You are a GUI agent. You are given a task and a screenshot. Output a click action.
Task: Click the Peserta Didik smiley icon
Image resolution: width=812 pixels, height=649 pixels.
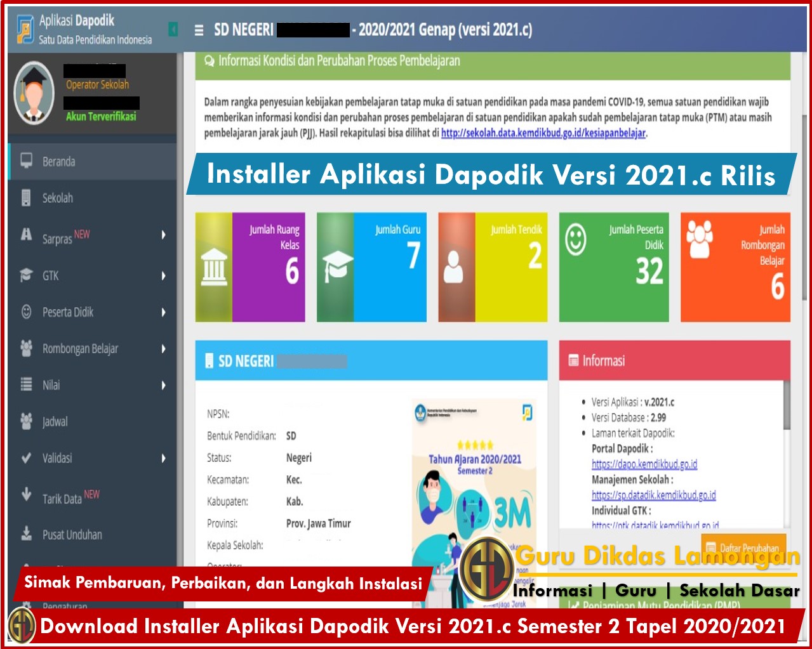[x=26, y=311]
